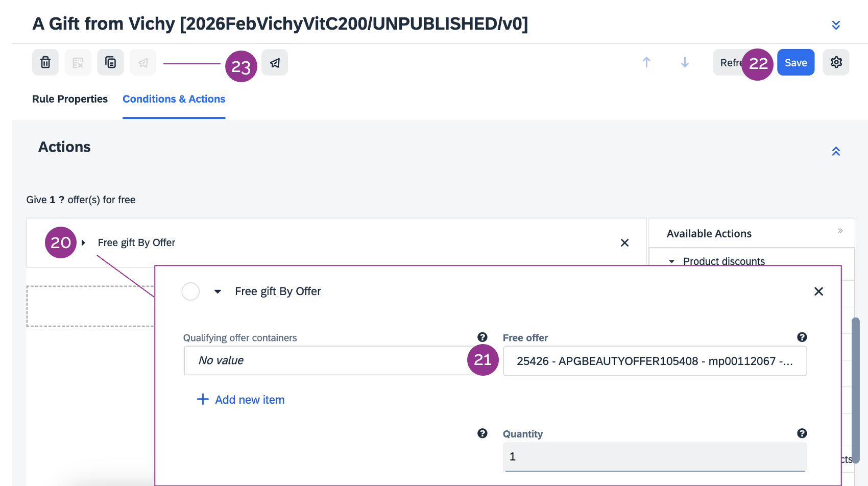868x486 pixels.
Task: Select the Conditions & Actions tab
Action: click(174, 99)
